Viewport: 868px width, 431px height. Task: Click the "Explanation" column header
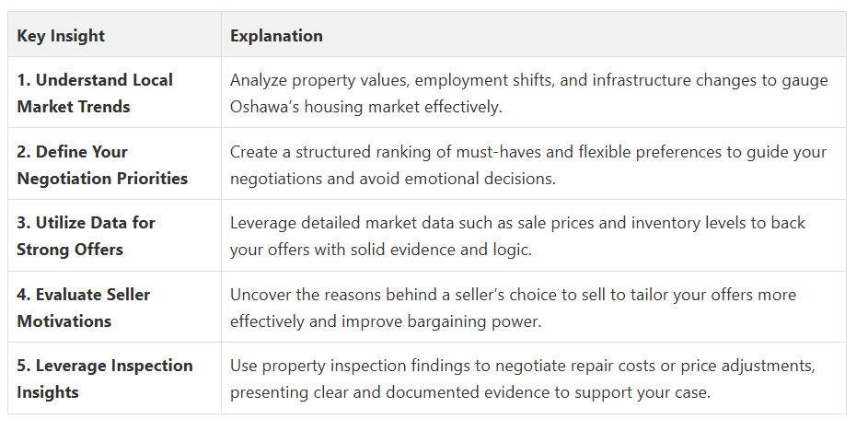[x=276, y=36]
